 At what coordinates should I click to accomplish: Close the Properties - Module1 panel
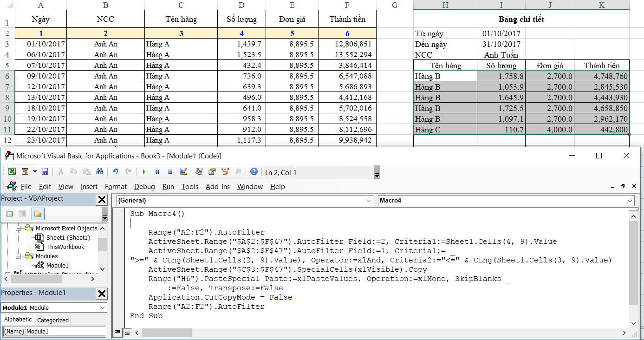pyautogui.click(x=101, y=294)
